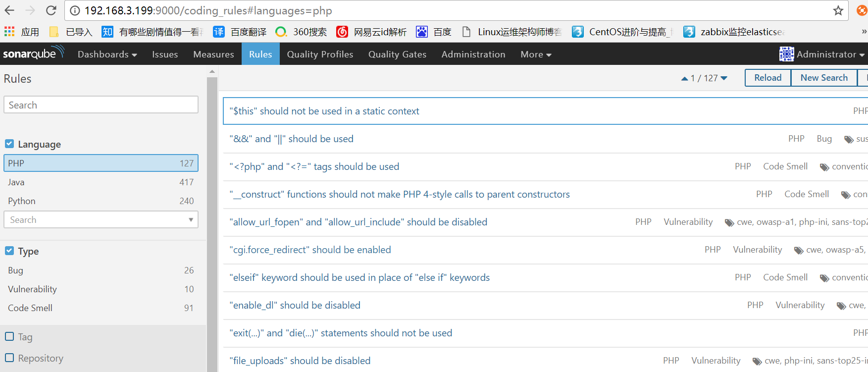Viewport: 868px width, 372px height.
Task: Uncheck the Language facet checkbox
Action: pos(9,144)
